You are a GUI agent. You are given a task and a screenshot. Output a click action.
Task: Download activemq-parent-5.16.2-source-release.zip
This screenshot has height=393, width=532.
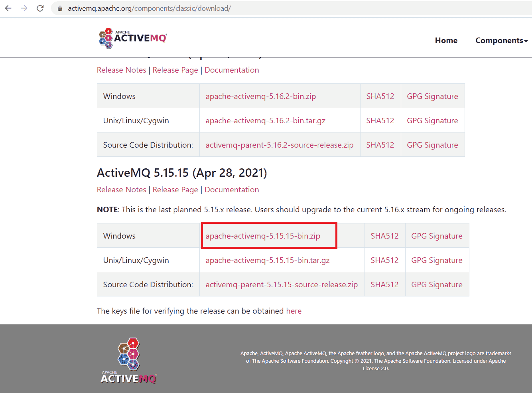(x=280, y=145)
